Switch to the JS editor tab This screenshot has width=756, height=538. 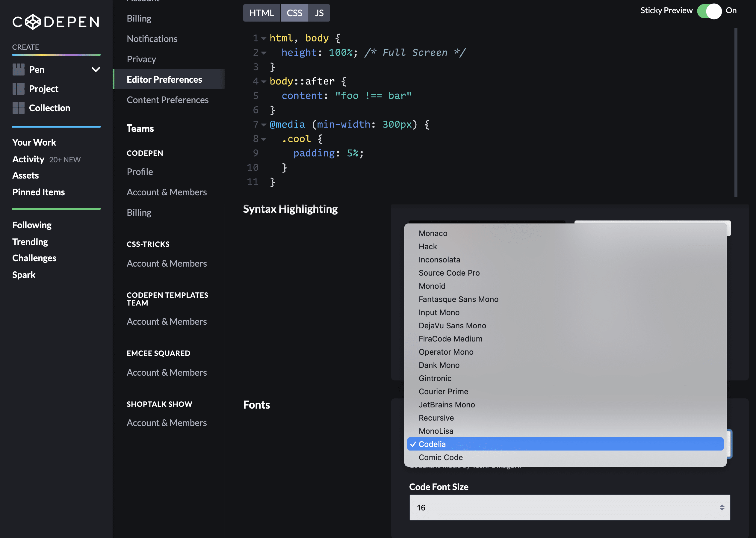coord(319,13)
